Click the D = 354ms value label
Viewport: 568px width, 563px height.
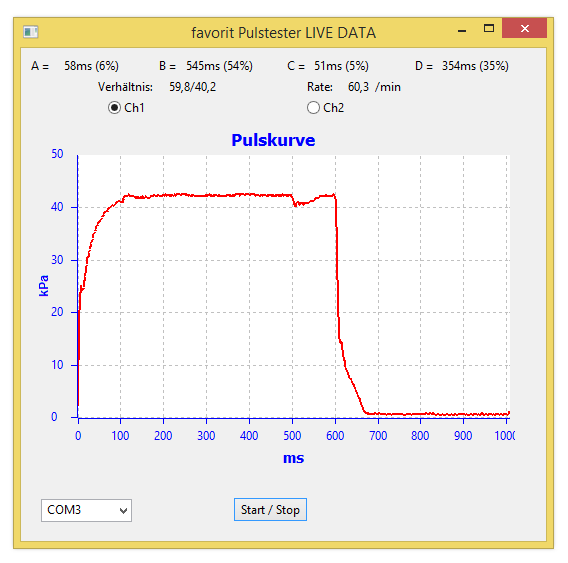(x=462, y=66)
